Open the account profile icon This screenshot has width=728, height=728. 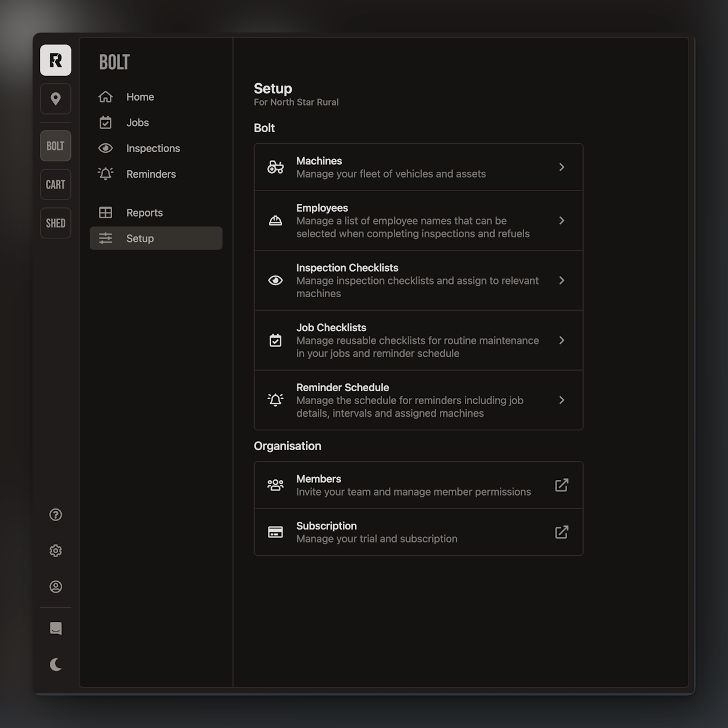[x=55, y=587]
